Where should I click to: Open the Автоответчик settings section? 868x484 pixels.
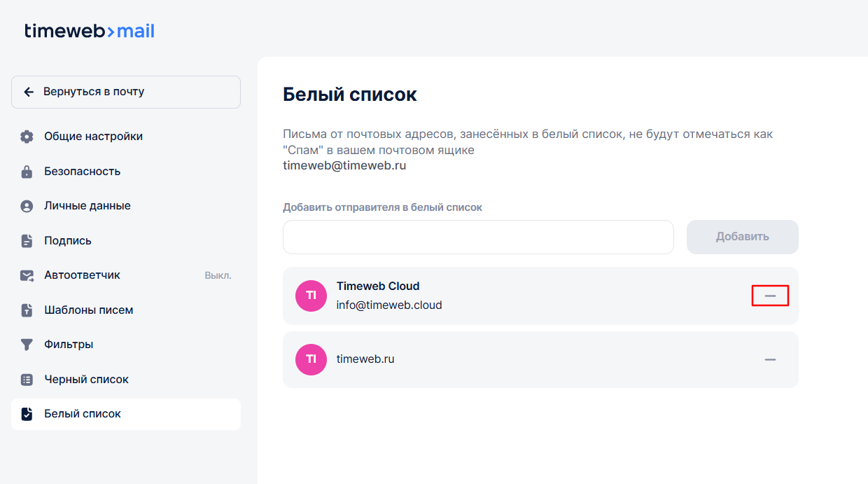pyautogui.click(x=82, y=275)
